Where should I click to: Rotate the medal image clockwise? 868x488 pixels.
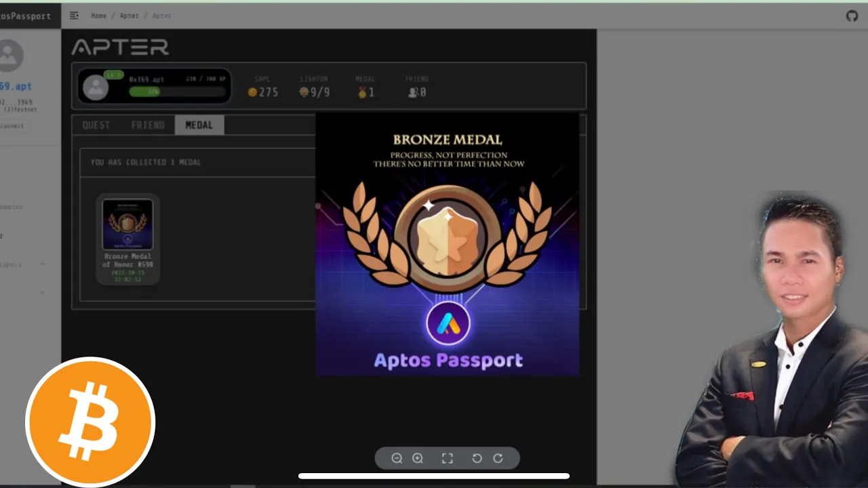point(498,458)
